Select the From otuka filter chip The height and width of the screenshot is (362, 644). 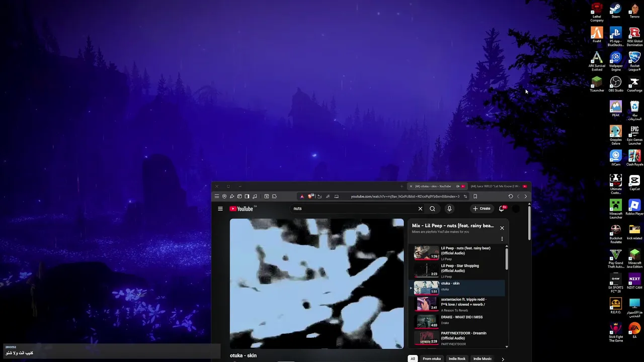432,358
